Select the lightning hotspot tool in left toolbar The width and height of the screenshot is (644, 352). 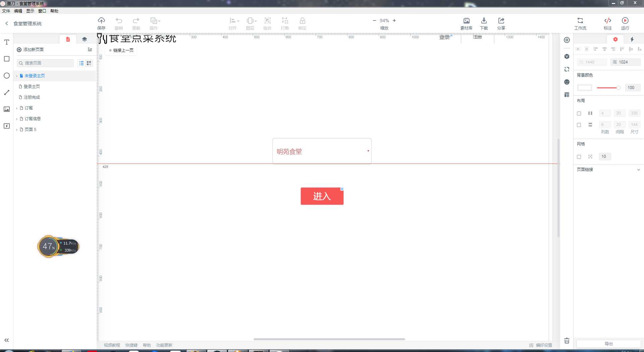click(6, 126)
